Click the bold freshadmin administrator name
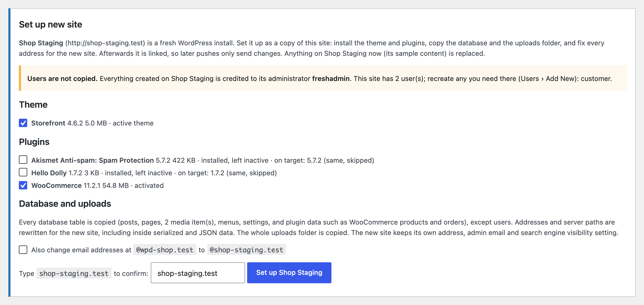644x305 pixels. click(331, 79)
